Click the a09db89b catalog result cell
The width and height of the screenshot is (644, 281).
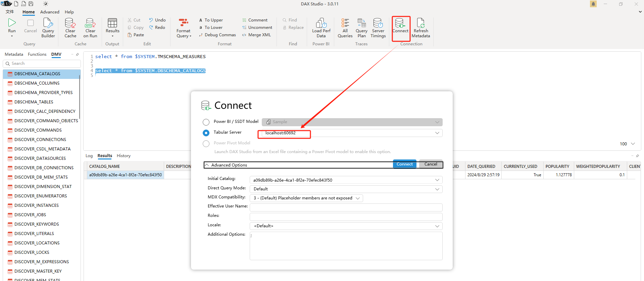(x=125, y=175)
